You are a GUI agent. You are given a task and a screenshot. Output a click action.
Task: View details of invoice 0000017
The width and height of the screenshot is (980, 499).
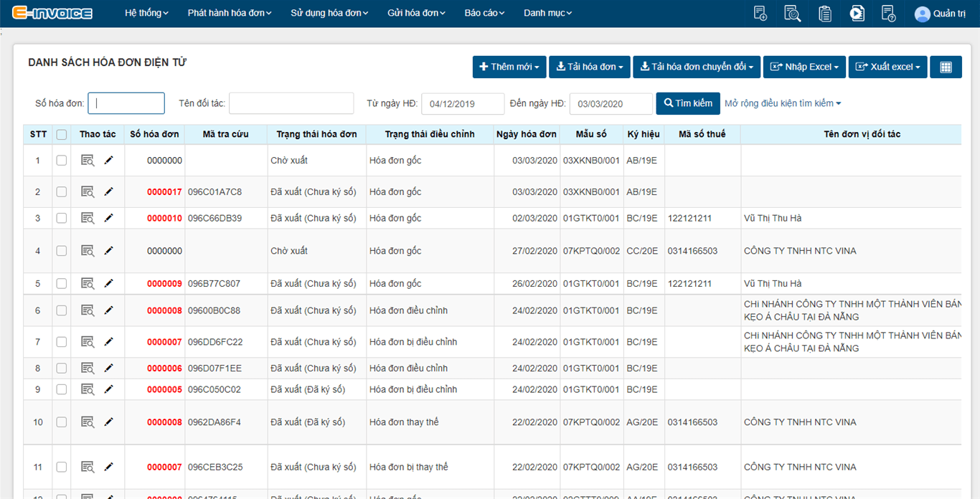tap(88, 191)
